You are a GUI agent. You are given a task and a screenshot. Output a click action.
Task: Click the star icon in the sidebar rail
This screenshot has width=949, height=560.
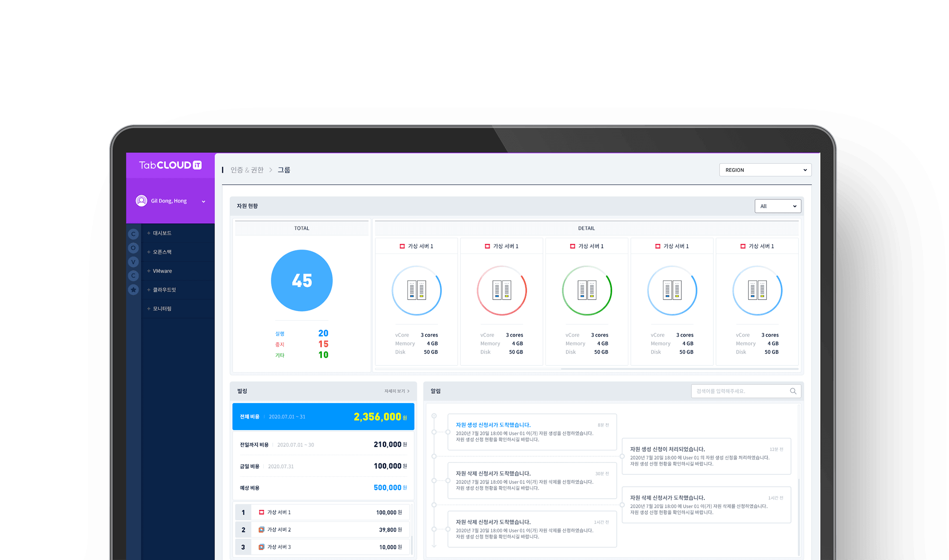tap(133, 290)
